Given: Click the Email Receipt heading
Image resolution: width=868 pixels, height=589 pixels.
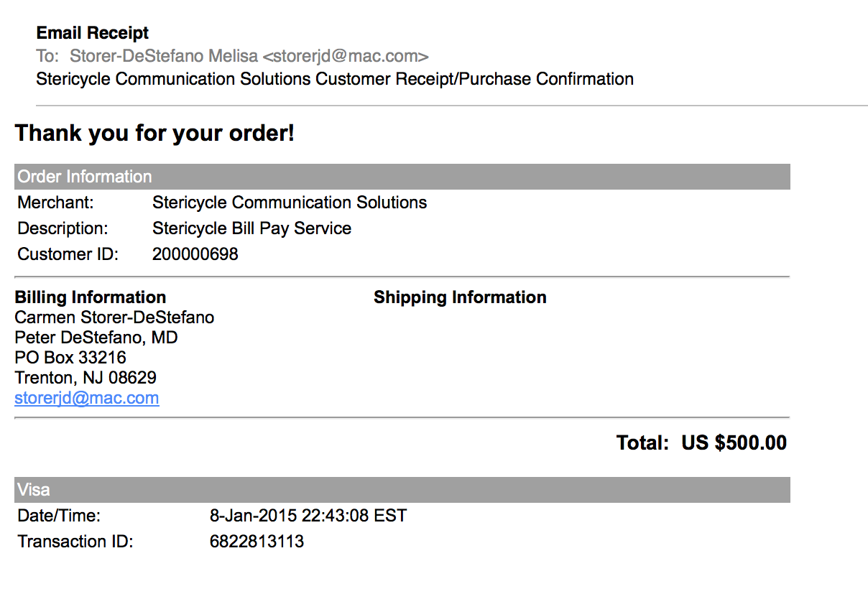Looking at the screenshot, I should tap(93, 33).
